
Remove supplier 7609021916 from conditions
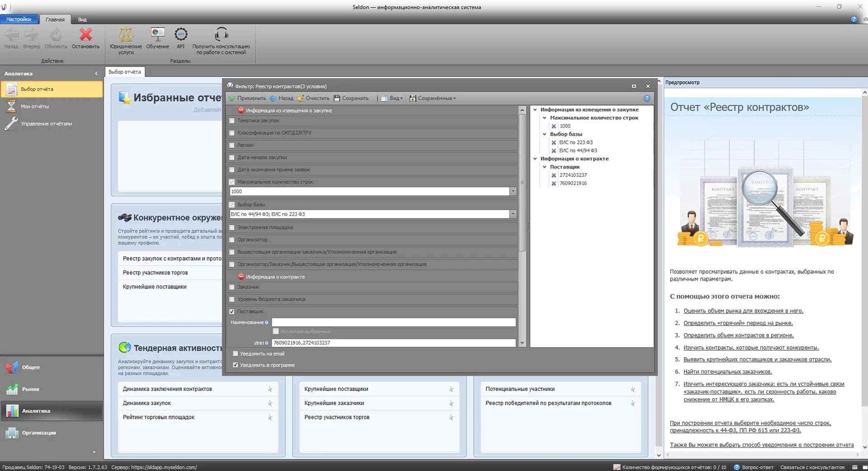click(554, 183)
